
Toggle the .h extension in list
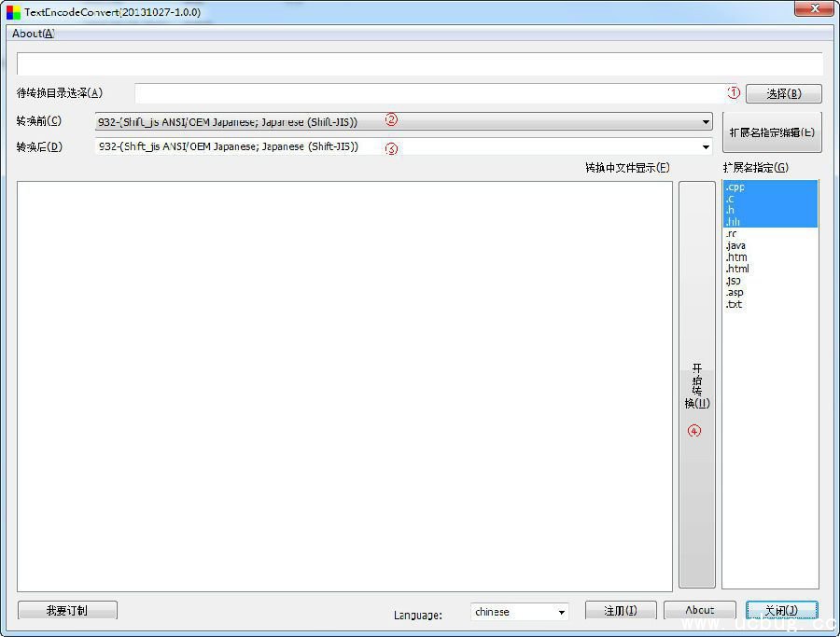[731, 211]
